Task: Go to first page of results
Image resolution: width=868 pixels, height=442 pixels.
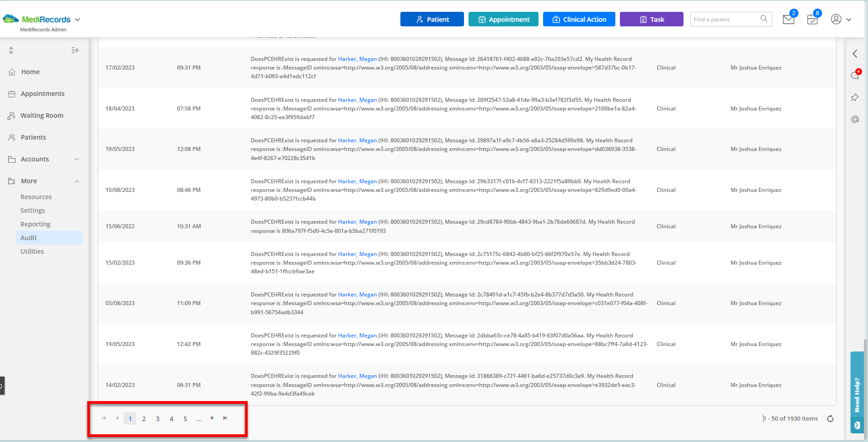Action: pyautogui.click(x=104, y=418)
